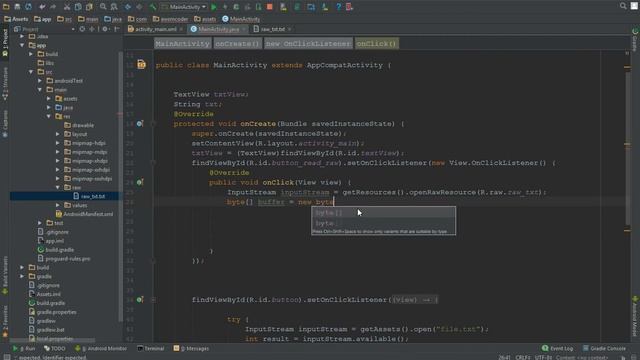This screenshot has height=360, width=640.
Task: Open the TODO tool window tab
Action: [x=55, y=348]
